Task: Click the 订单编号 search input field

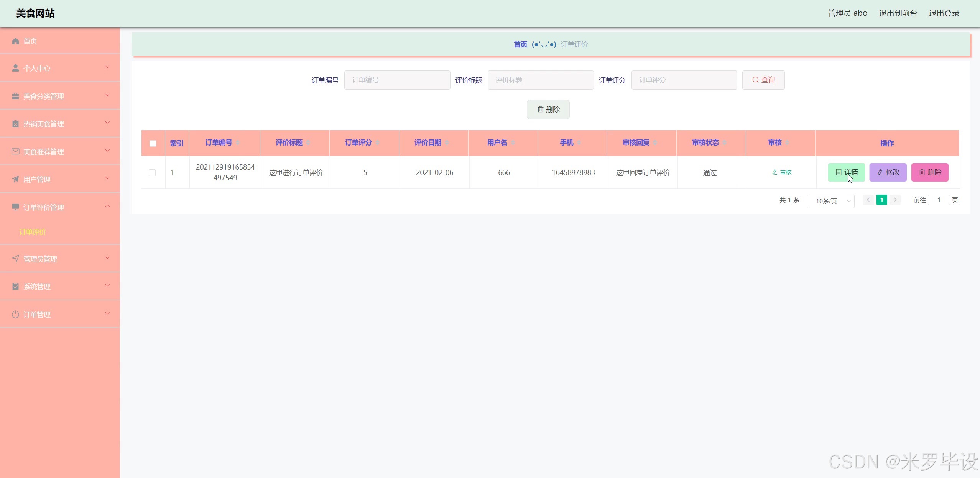Action: [397, 80]
